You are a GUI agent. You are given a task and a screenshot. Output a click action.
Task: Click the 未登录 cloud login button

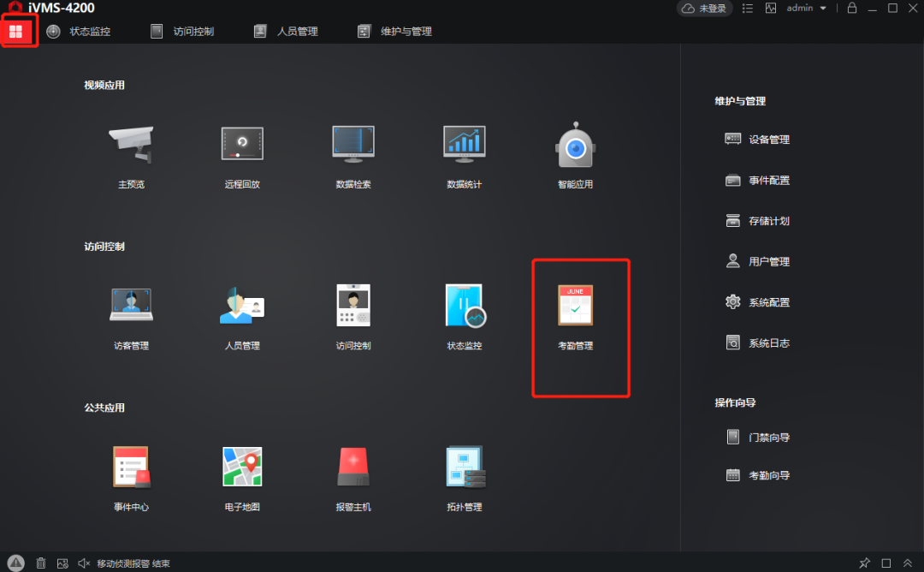[705, 8]
